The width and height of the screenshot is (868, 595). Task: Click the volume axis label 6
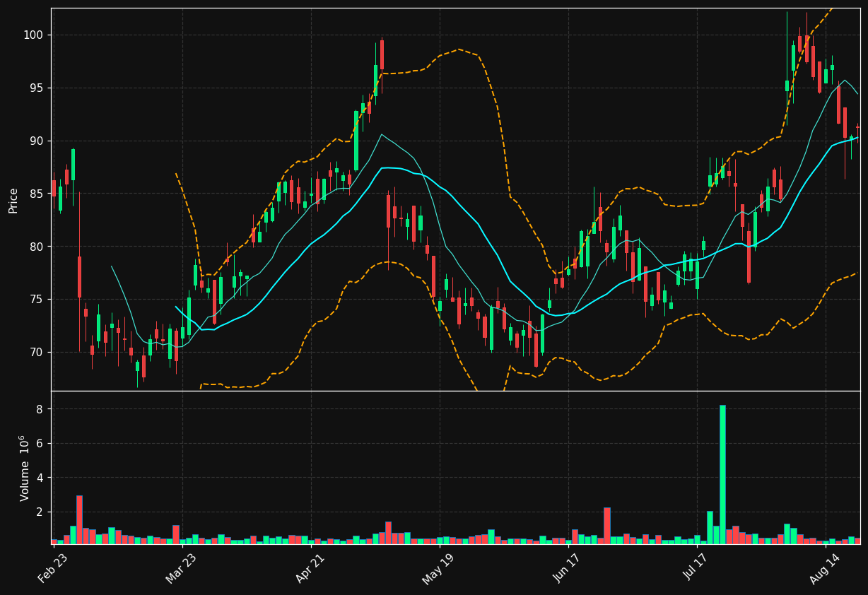point(40,444)
